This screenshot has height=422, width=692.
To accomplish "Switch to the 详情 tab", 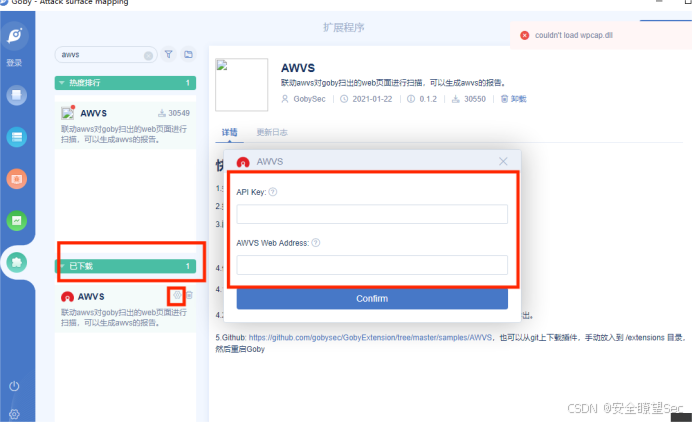I will (229, 132).
